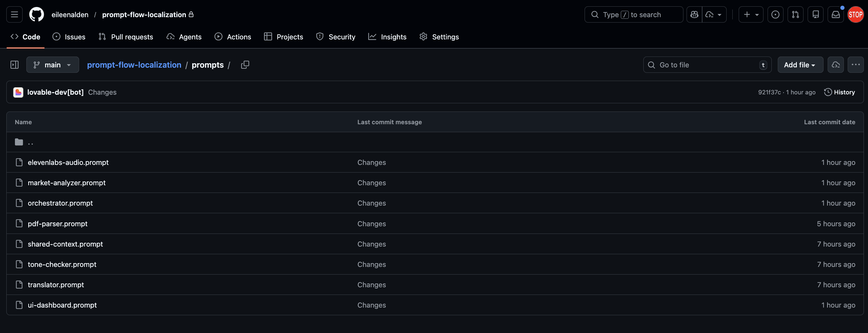
Task: Open Changes commit for market-analyzer.prompt
Action: [x=371, y=183]
